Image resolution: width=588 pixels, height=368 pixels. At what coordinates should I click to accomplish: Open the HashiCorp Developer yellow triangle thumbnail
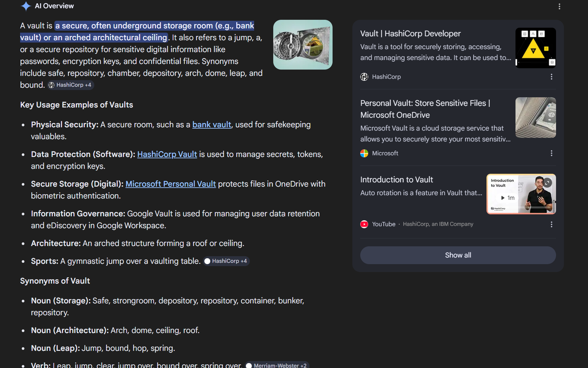(536, 48)
